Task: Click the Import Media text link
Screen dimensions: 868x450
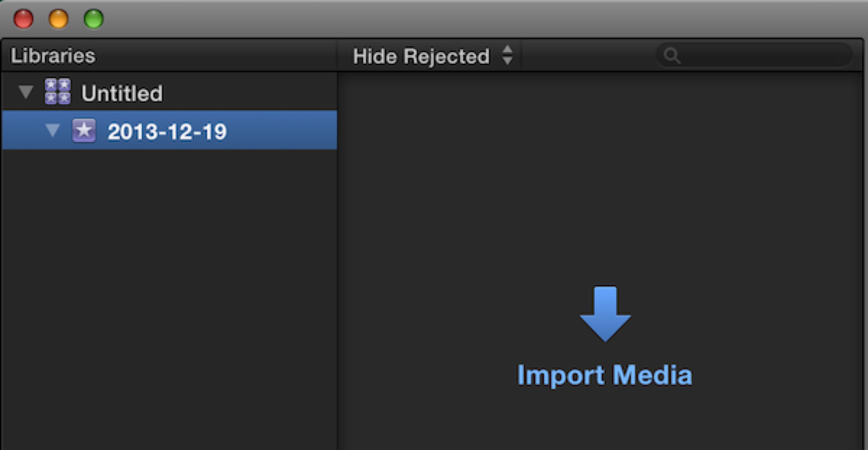Action: click(x=604, y=375)
